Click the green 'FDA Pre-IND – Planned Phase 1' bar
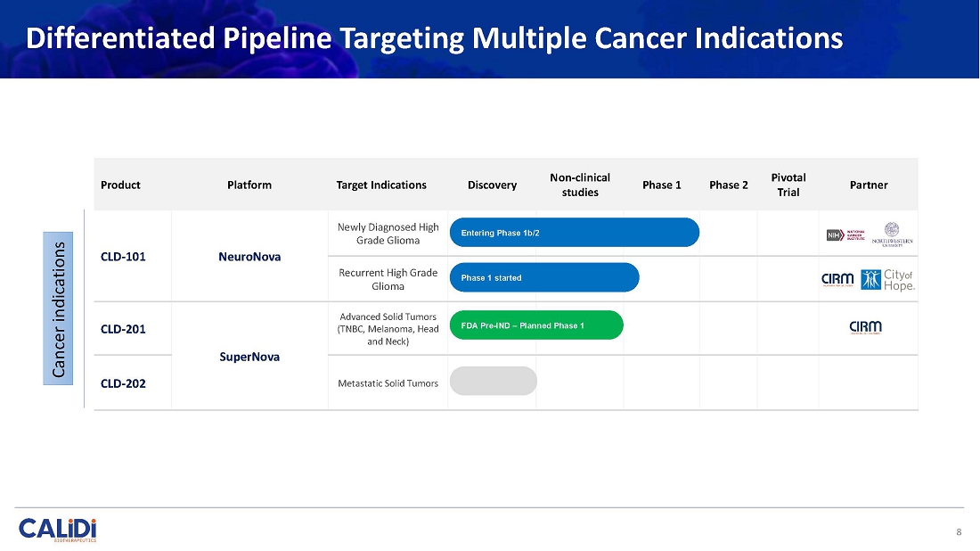 tap(536, 325)
